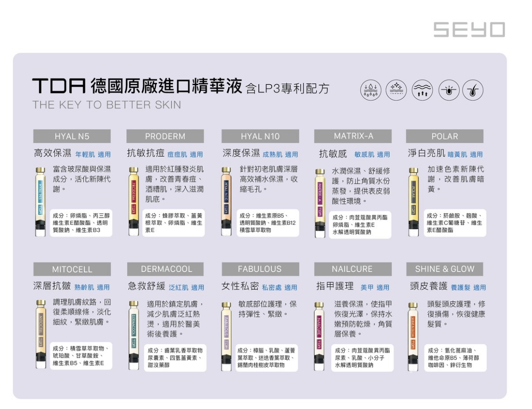532x409 pixels.
Task: Click the POLAR gray header label
Action: click(445, 136)
